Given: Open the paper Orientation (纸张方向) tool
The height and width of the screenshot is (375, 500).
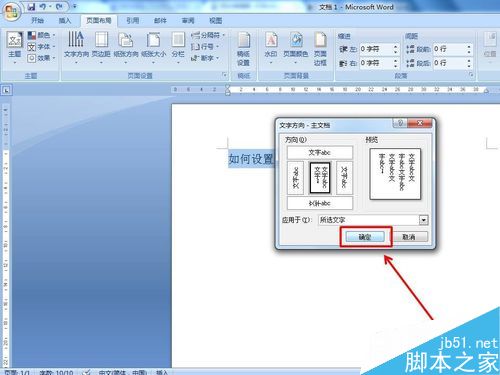Looking at the screenshot, I should point(126,47).
